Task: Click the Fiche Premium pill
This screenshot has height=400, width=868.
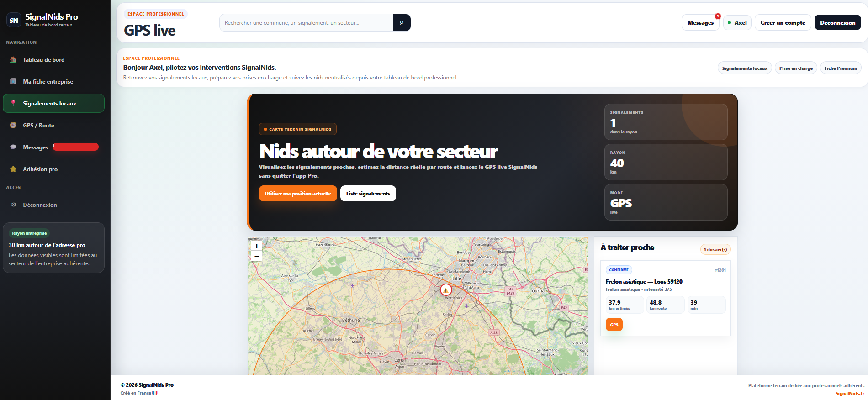Action: click(x=841, y=68)
